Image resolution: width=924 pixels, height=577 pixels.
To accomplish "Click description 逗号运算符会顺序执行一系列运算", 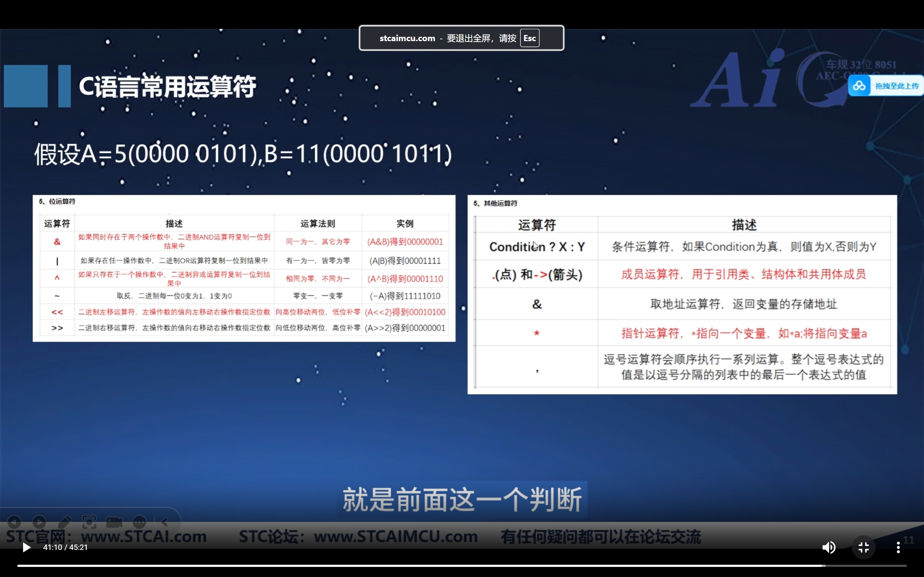I will (744, 367).
